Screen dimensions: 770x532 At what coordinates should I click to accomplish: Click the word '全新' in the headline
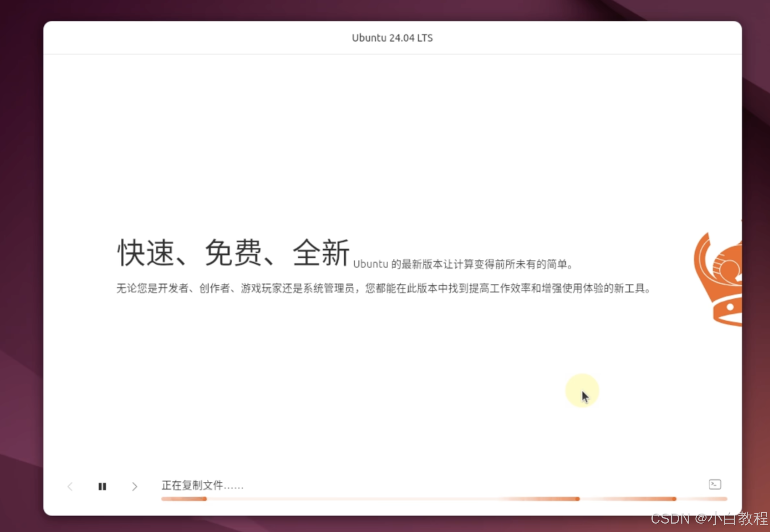point(321,253)
